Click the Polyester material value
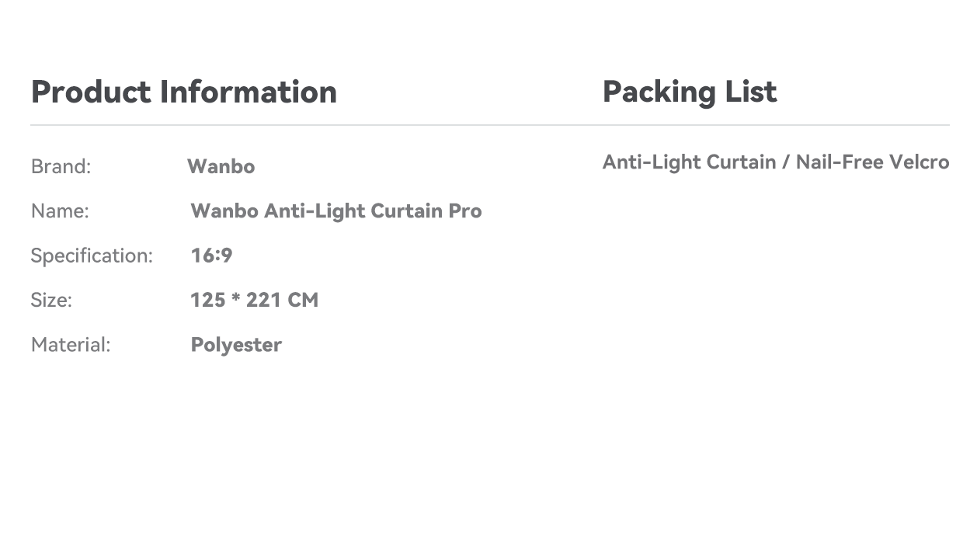This screenshot has height=560, width=977. [236, 345]
